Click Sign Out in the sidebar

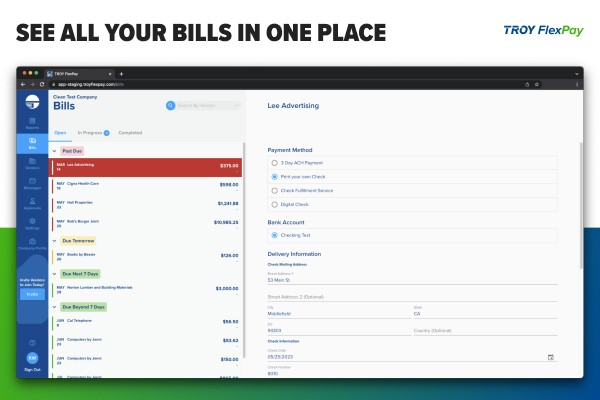tap(32, 370)
